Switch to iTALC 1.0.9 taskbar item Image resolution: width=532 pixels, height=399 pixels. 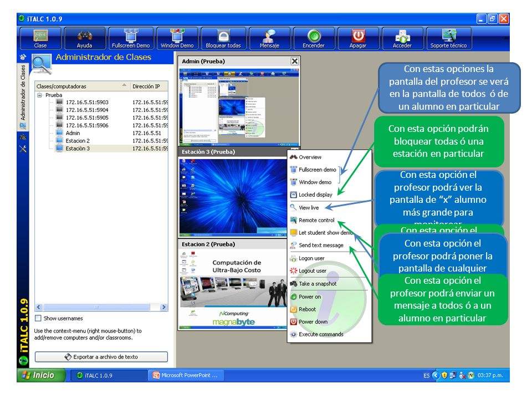[x=109, y=376]
